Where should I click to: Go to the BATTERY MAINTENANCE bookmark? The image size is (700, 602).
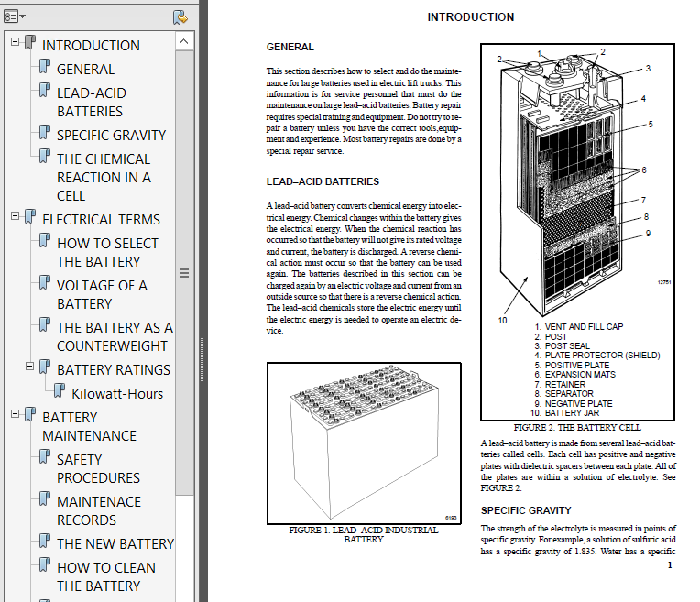click(89, 426)
